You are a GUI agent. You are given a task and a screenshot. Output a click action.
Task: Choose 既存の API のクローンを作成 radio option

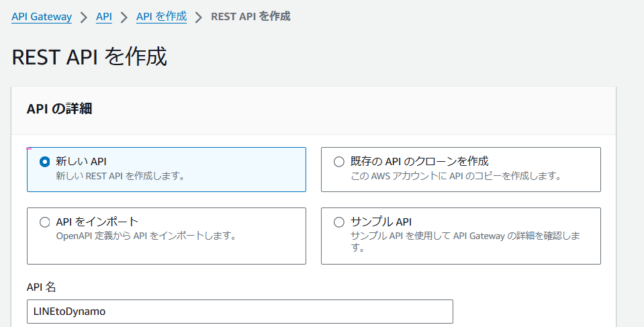[x=339, y=162]
